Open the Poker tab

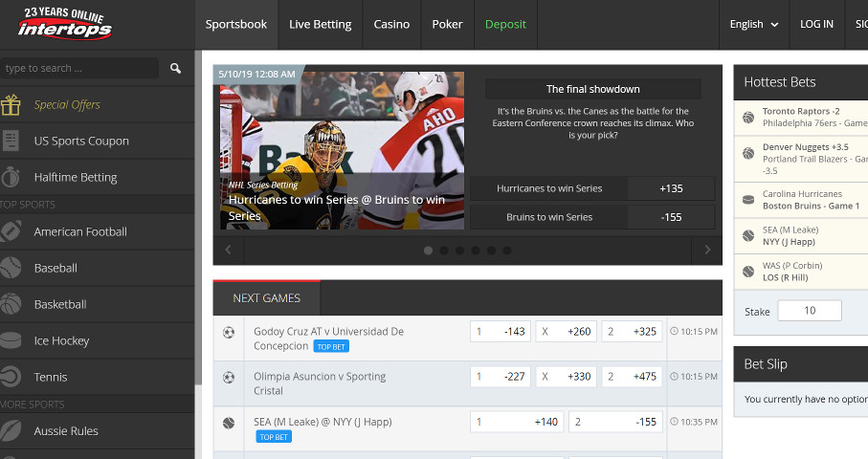447,24
